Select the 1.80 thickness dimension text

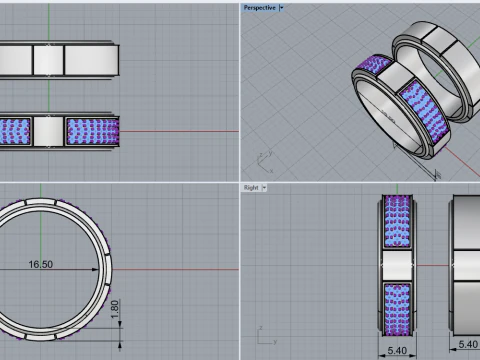115,309
